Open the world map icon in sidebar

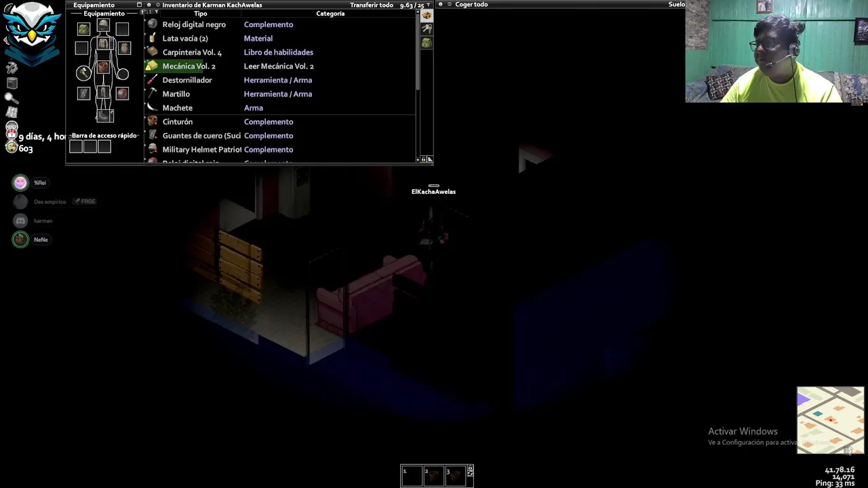coord(12,112)
